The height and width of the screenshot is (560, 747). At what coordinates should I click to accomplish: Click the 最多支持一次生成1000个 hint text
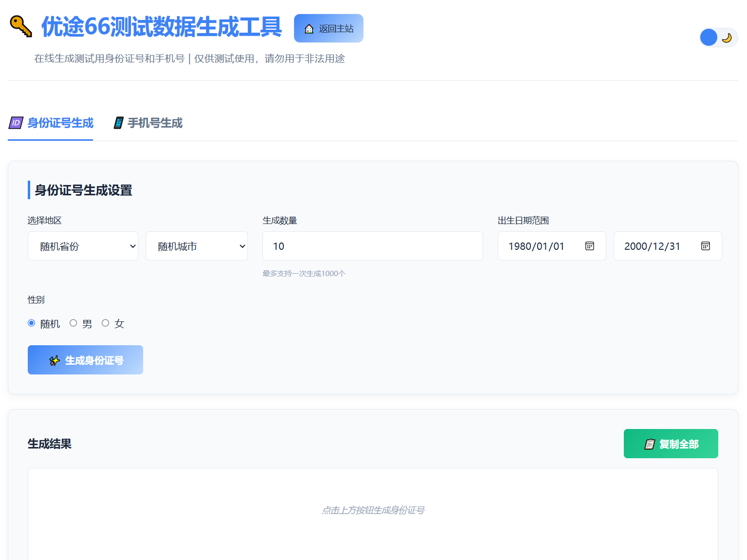[x=304, y=274]
